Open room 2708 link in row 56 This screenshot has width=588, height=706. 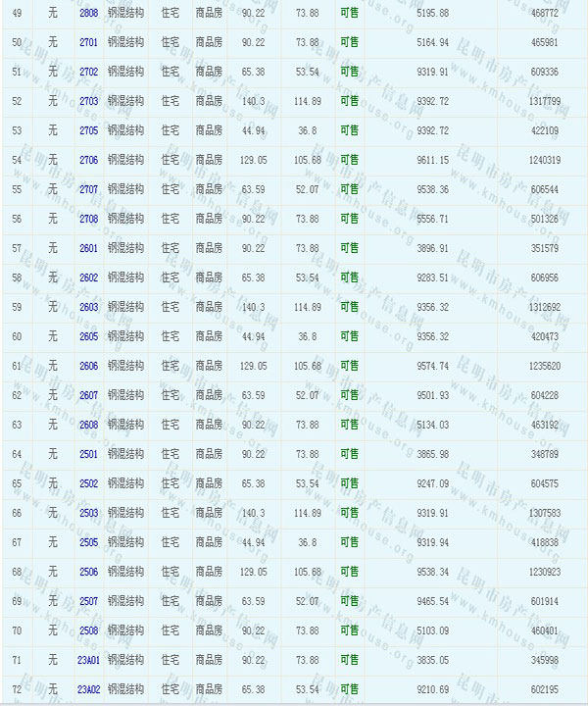[88, 220]
